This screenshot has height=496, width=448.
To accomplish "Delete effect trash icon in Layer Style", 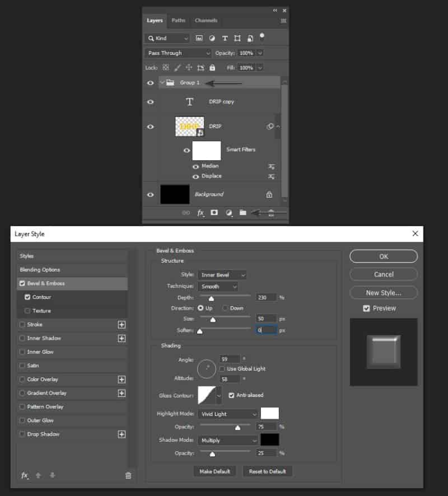I will click(x=128, y=475).
